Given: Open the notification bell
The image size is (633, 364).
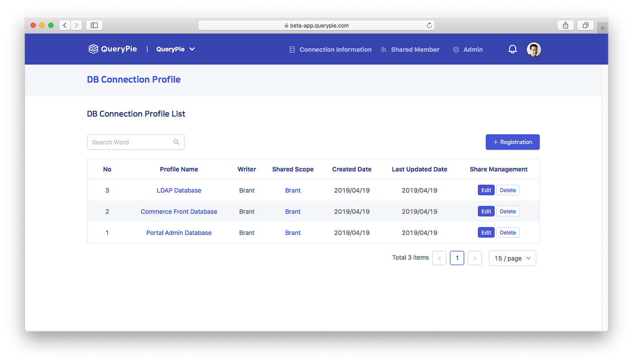Looking at the screenshot, I should 512,49.
